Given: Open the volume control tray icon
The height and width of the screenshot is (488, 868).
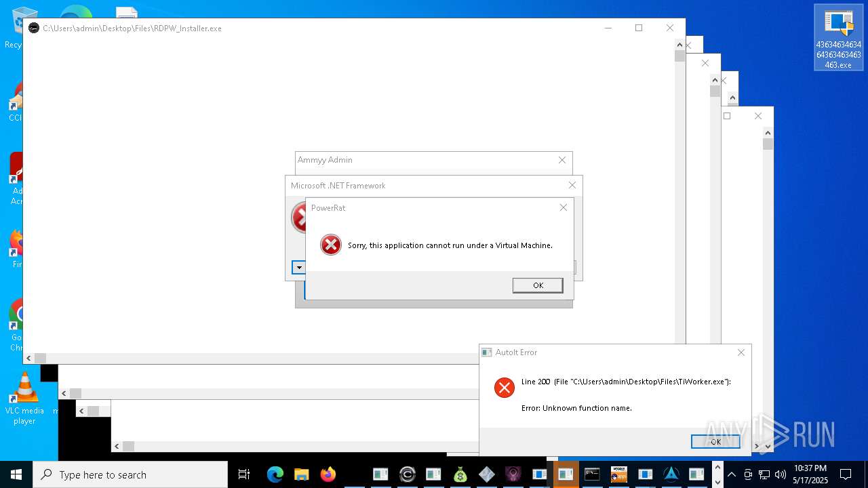Looking at the screenshot, I should 781,474.
